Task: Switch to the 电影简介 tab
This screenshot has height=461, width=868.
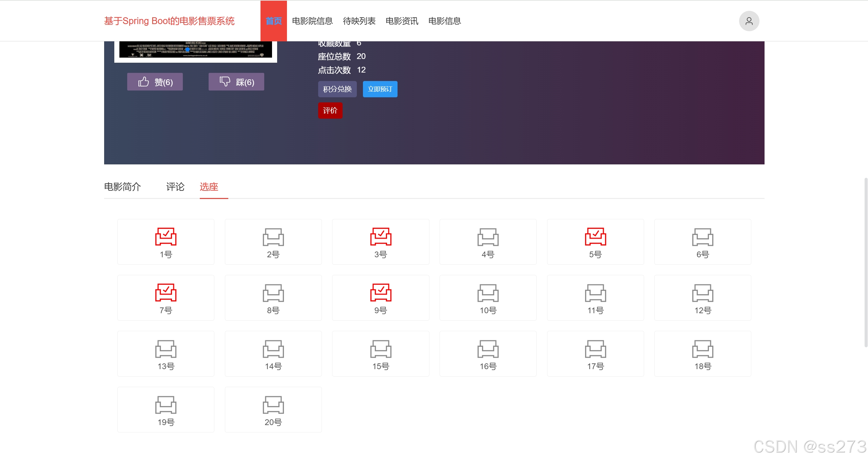Action: click(x=122, y=187)
